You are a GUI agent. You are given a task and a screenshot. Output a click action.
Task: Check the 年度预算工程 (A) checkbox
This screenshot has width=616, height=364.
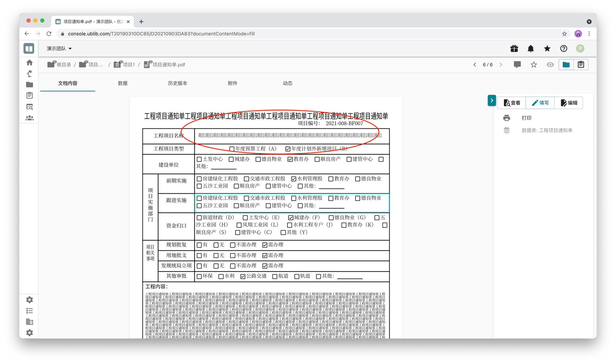pyautogui.click(x=232, y=149)
